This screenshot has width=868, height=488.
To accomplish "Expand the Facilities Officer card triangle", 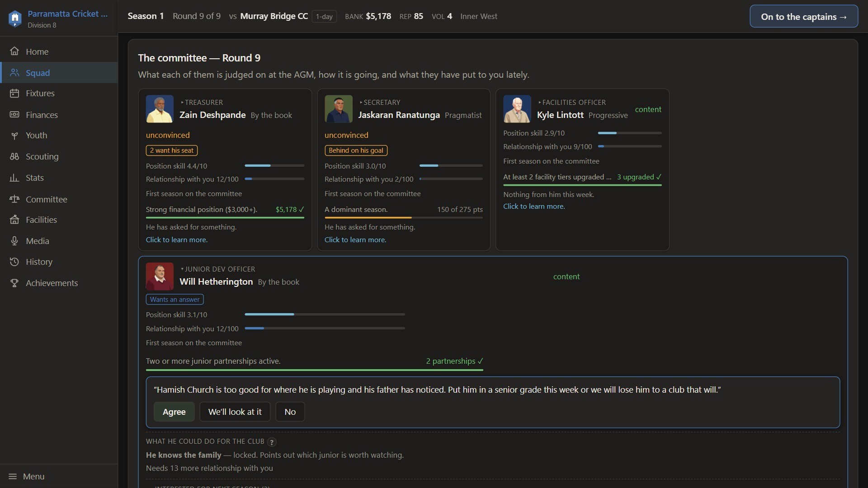I will coord(540,103).
